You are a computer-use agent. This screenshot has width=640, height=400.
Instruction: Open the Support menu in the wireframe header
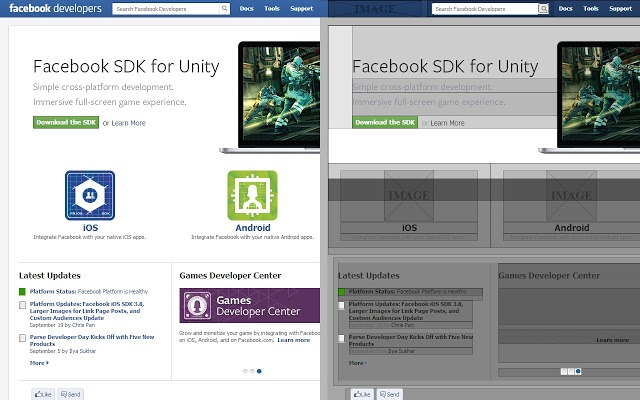tap(620, 9)
